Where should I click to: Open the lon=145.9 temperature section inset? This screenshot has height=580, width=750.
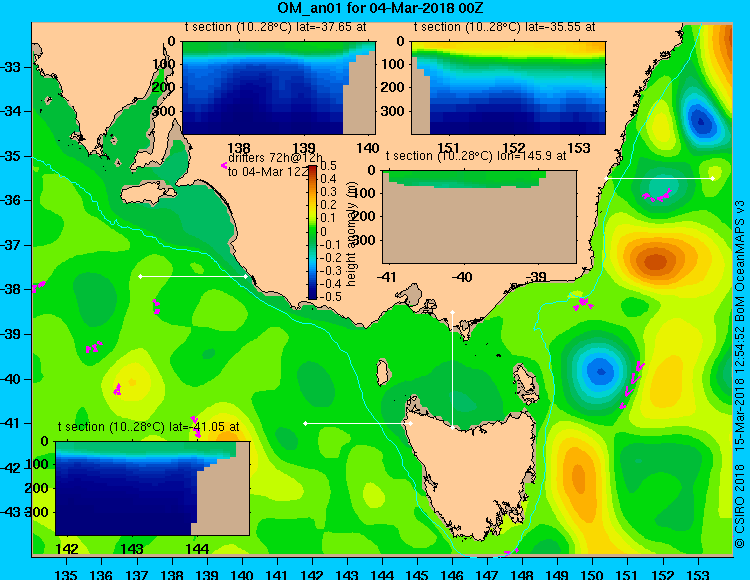tap(479, 217)
